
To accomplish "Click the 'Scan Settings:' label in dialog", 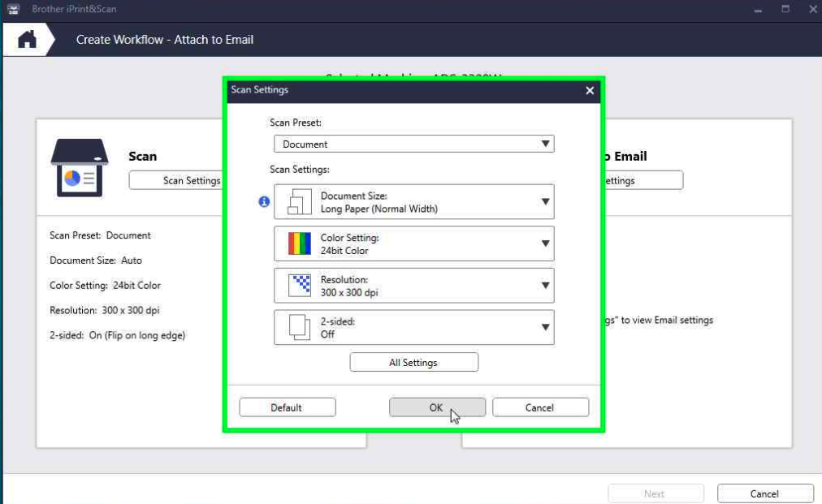I will coord(300,170).
